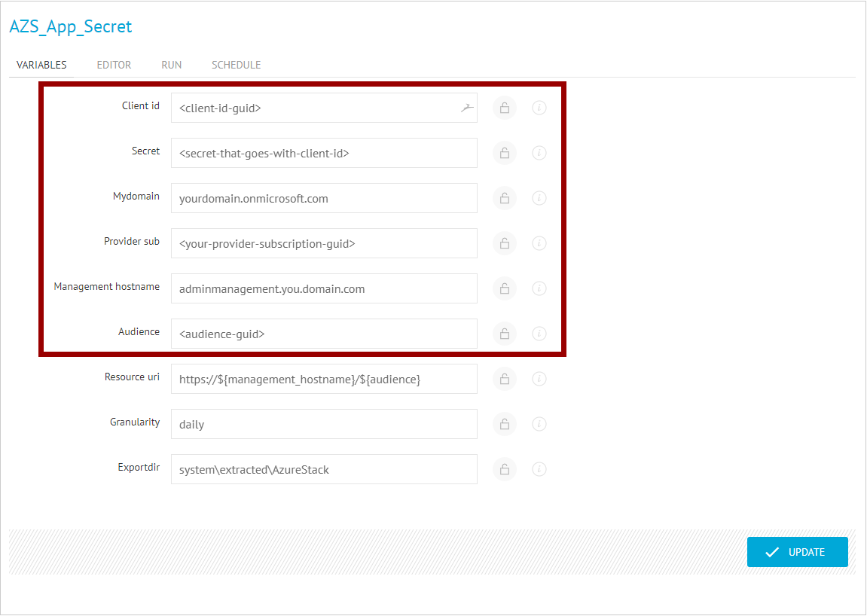This screenshot has height=616, width=867.
Task: Show info for the Secret variable
Action: point(539,153)
